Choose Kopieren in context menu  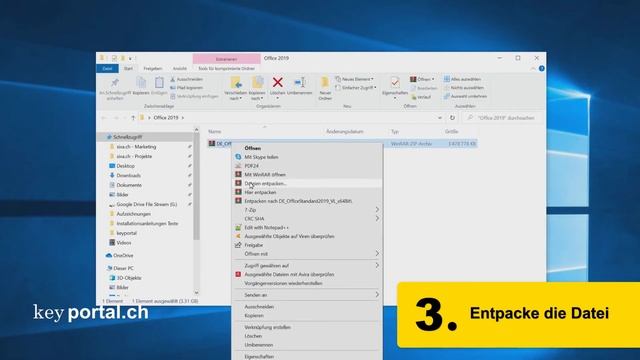coord(254,316)
